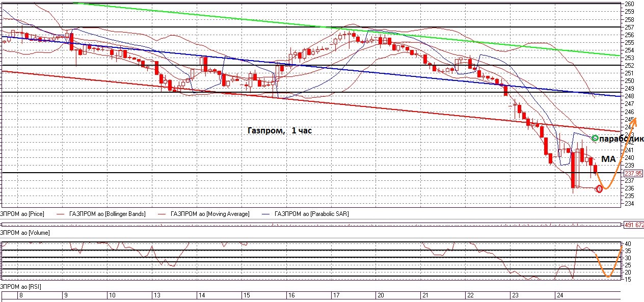Click price scale value 239

(x=629, y=165)
